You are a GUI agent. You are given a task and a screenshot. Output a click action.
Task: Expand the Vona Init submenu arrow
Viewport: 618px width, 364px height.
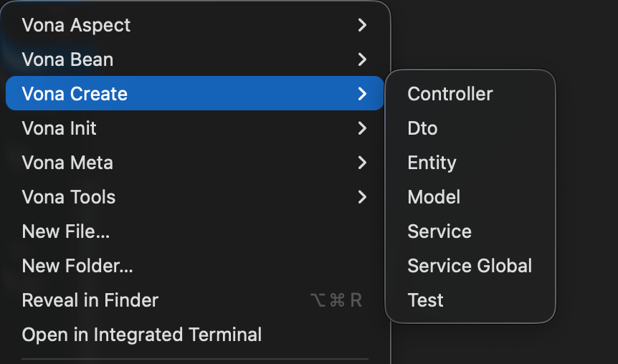click(x=362, y=128)
